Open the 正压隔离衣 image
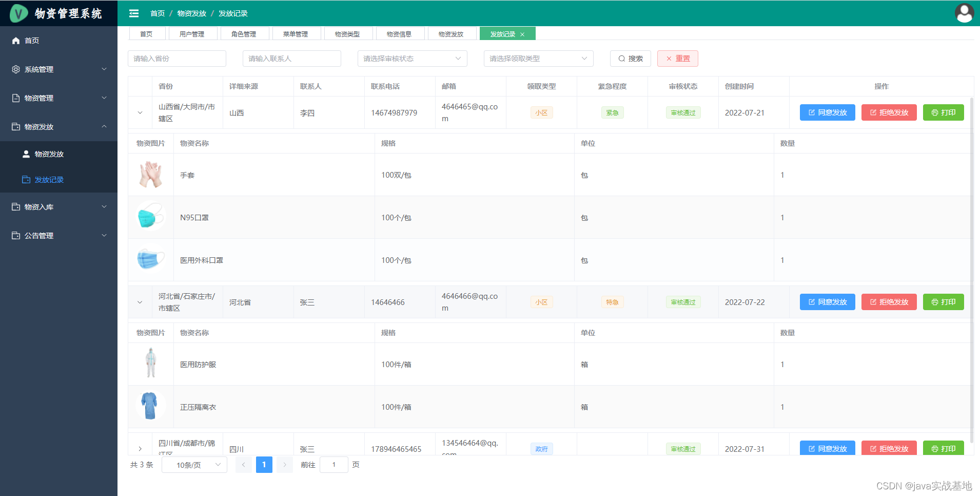Image resolution: width=980 pixels, height=496 pixels. [151, 407]
